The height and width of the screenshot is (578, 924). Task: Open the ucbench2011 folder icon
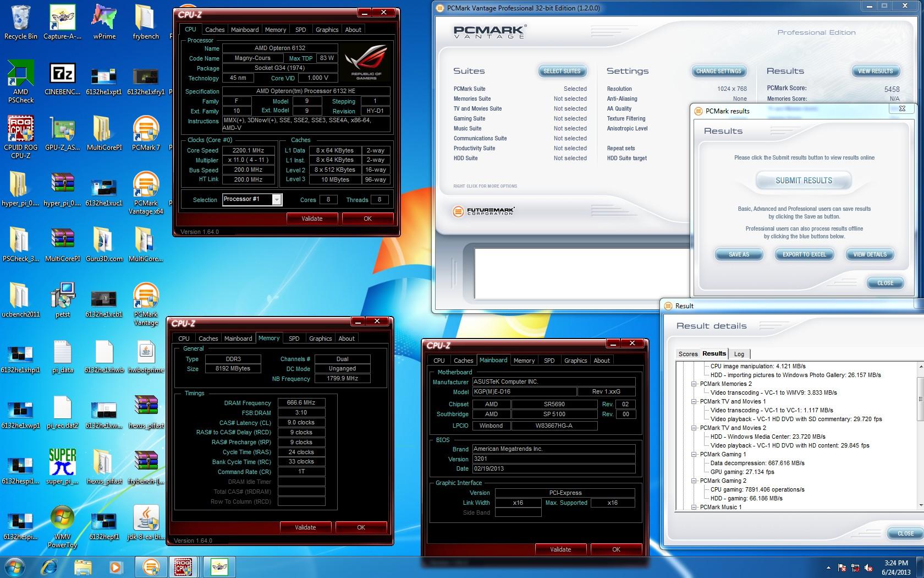point(20,301)
